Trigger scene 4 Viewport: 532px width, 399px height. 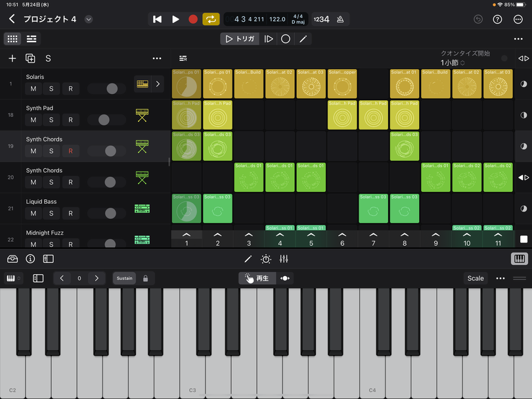pyautogui.click(x=280, y=239)
